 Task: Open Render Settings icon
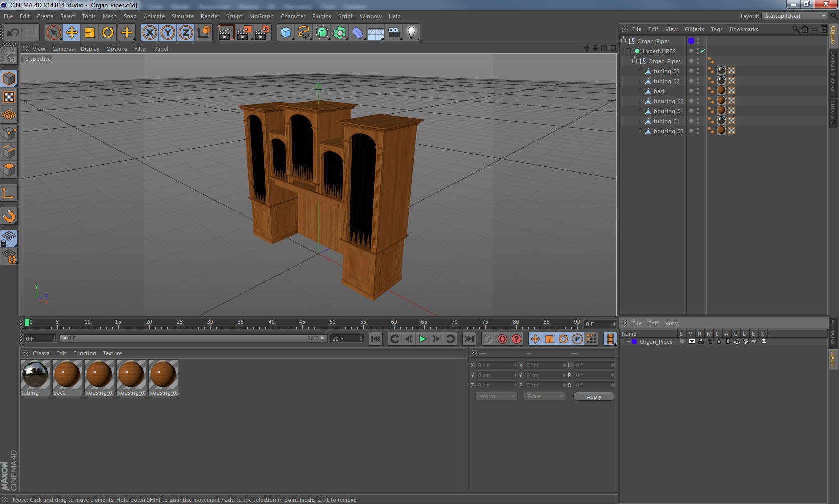pos(262,33)
